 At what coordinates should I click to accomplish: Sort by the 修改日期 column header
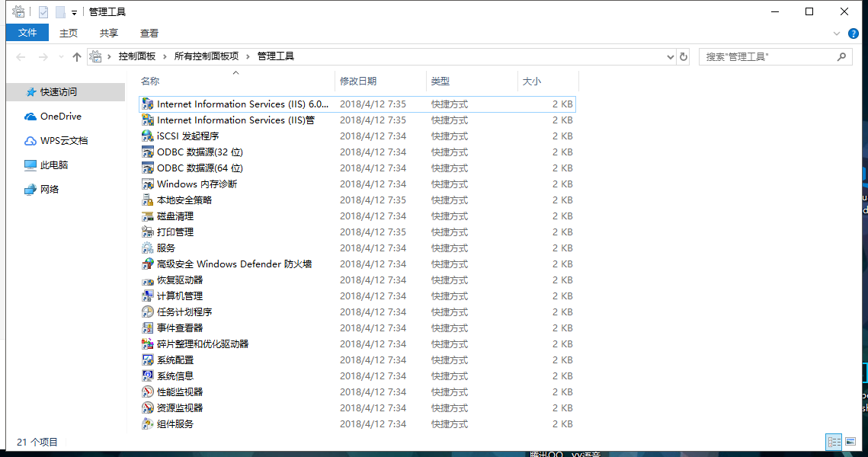(x=358, y=81)
